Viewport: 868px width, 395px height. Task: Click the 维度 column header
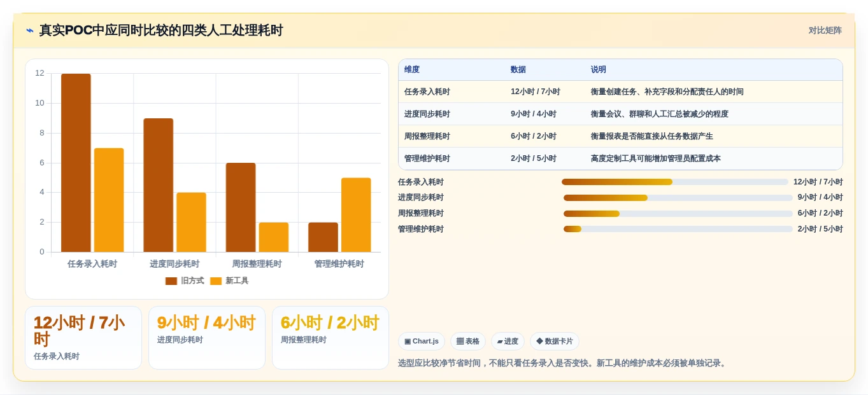pos(412,70)
